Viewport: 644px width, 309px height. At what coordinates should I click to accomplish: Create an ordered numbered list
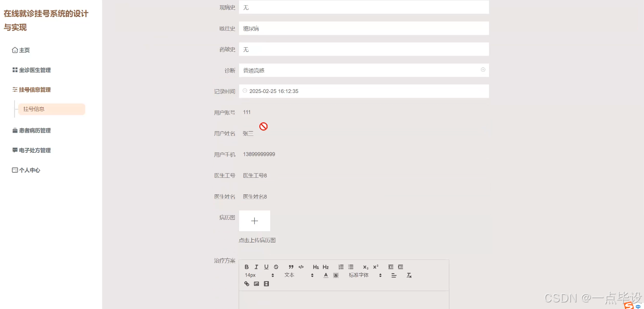[x=341, y=267]
